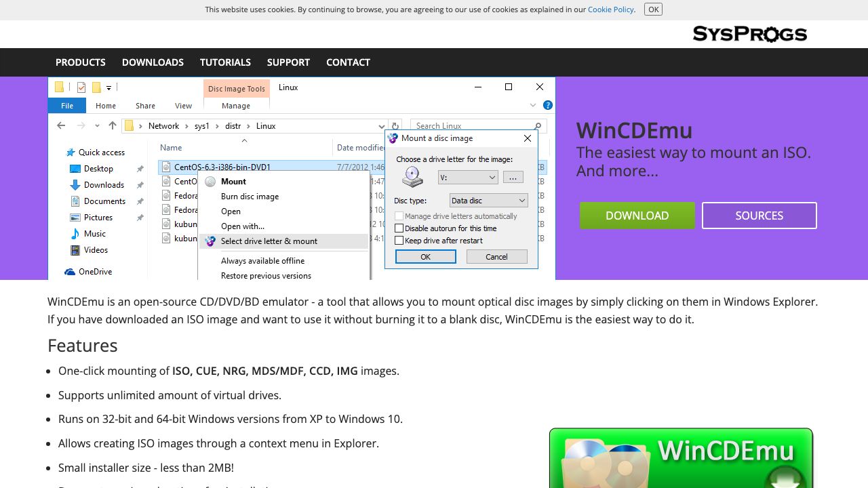Enable Disable autorun for this time

pos(399,228)
